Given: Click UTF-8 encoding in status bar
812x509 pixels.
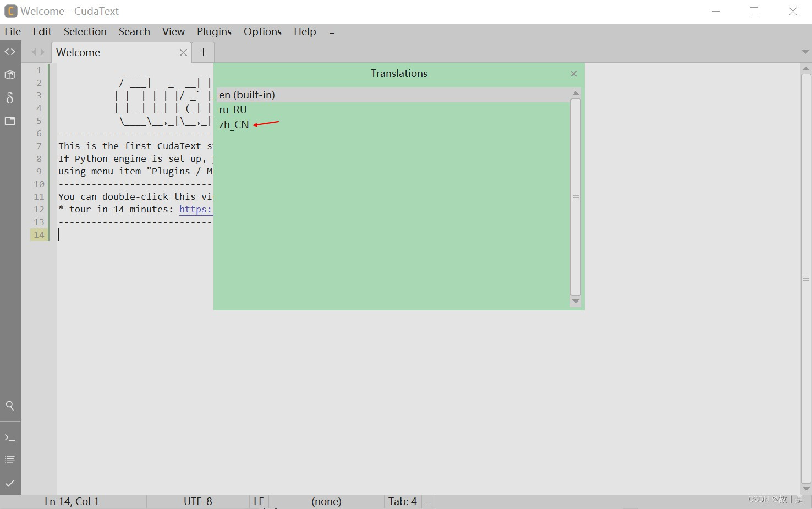Looking at the screenshot, I should pos(198,502).
